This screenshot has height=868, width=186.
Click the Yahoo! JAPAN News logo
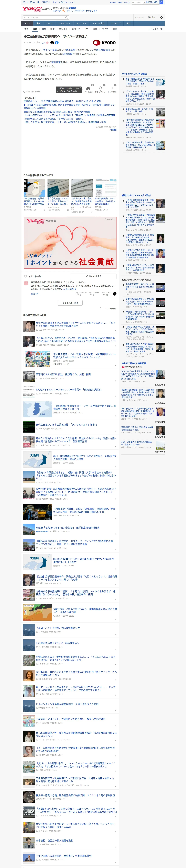pos(37,9)
